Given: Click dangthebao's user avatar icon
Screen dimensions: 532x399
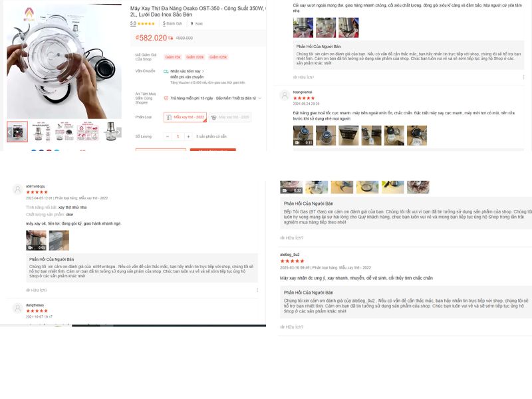Looking at the screenshot, I should [x=17, y=309].
